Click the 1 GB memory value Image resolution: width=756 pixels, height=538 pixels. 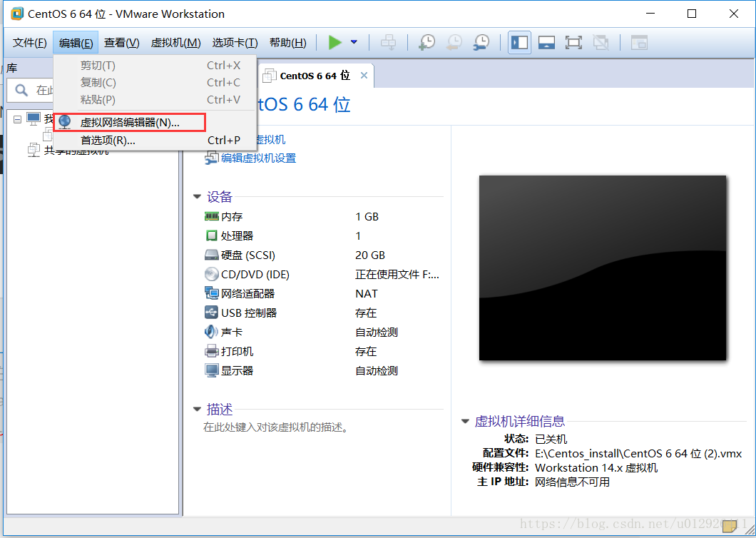[367, 217]
